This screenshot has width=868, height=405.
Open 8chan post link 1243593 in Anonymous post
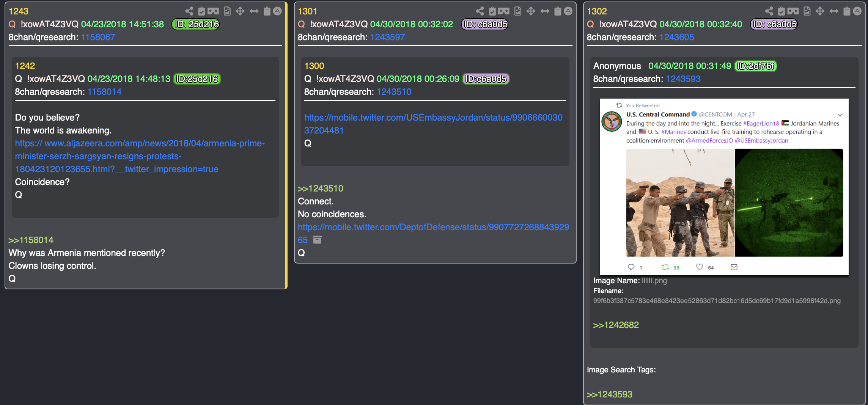[x=683, y=79]
